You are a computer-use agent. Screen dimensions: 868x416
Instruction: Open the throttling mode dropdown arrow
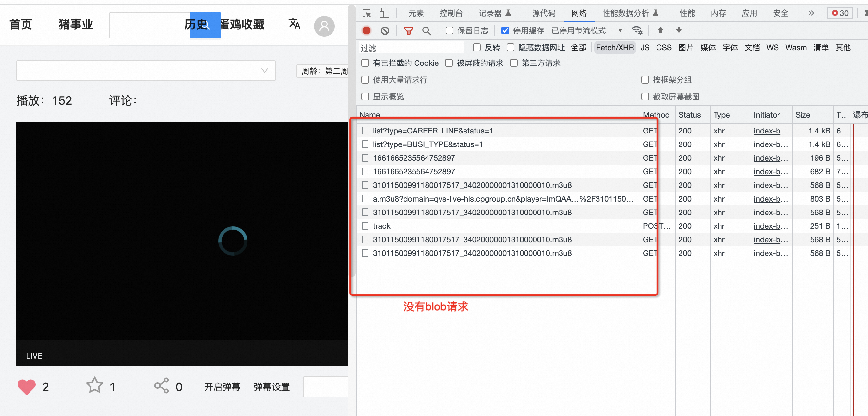pyautogui.click(x=620, y=31)
